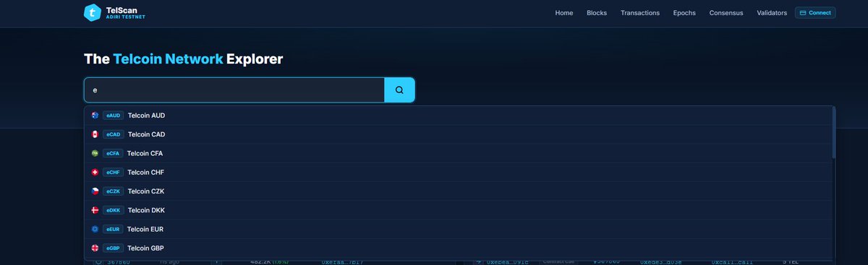The image size is (868, 265).
Task: Click the TelScan logo icon
Action: coord(93,12)
